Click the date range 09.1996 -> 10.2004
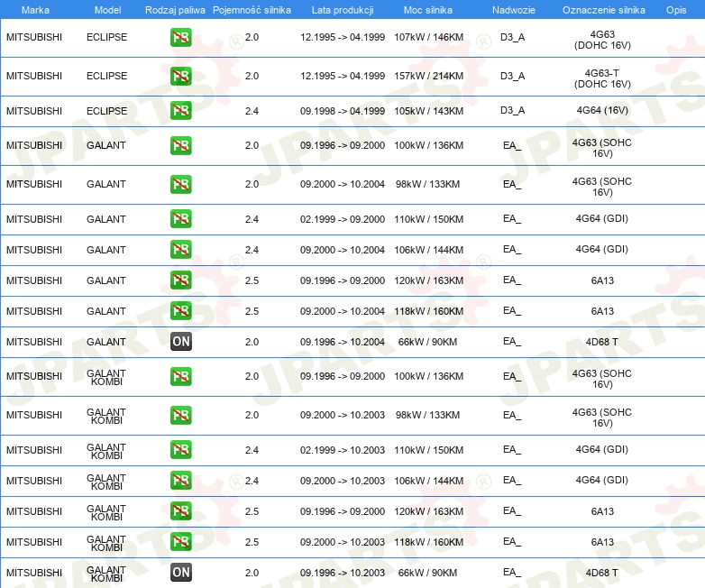 (343, 342)
